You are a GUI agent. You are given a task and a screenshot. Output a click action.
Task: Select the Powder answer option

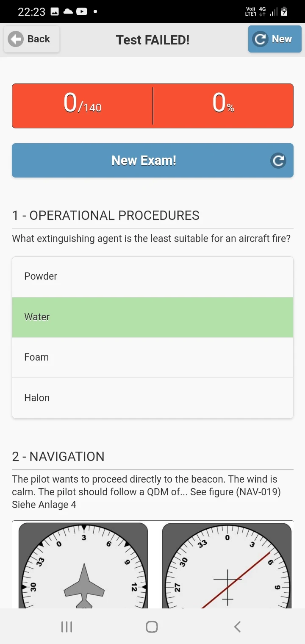152,276
